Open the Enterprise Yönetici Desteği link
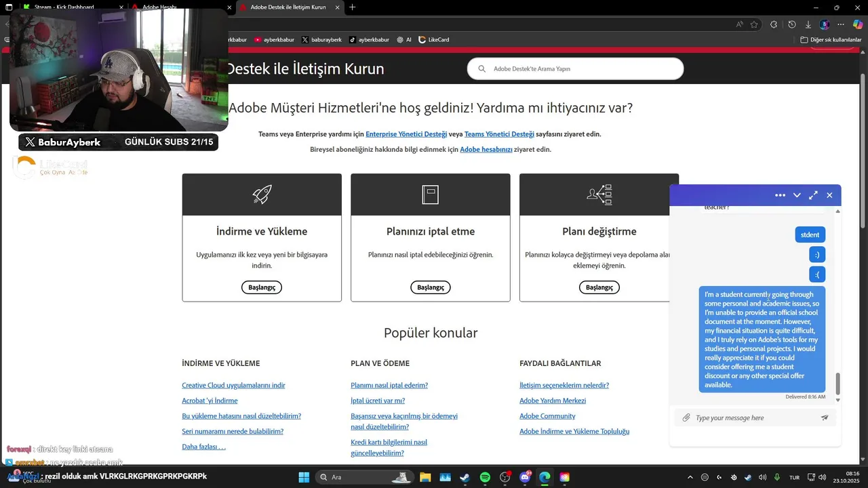 click(406, 134)
